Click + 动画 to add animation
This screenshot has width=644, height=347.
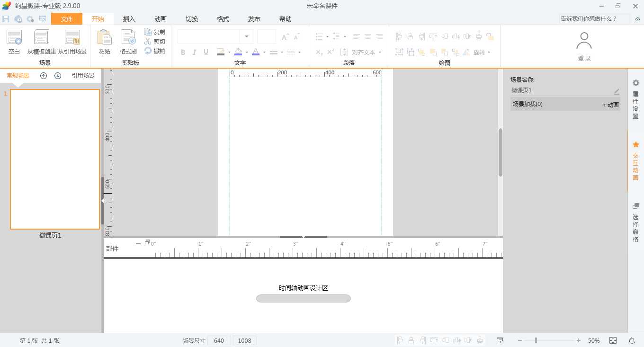point(610,105)
